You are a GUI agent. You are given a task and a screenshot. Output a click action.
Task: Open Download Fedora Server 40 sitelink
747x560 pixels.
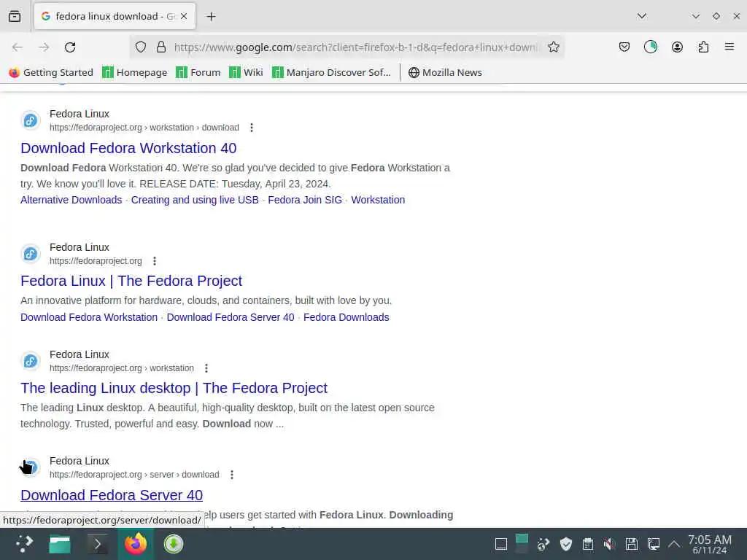(231, 317)
